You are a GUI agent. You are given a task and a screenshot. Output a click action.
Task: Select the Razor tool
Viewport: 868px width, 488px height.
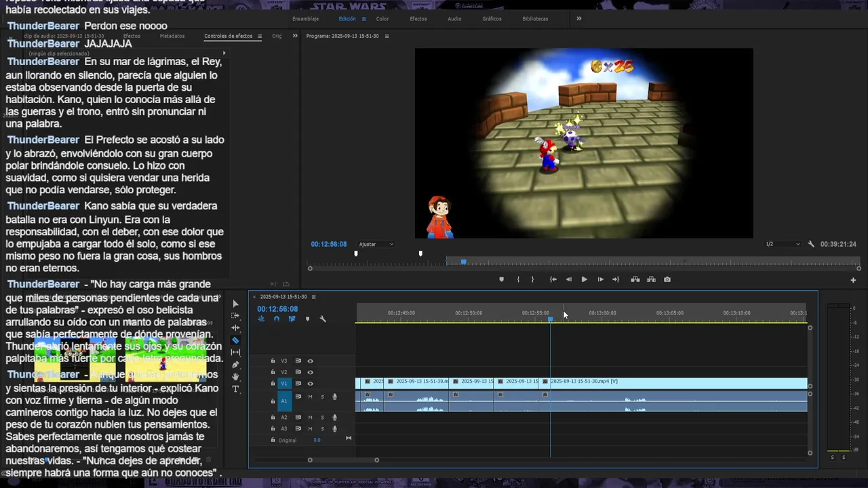point(235,340)
